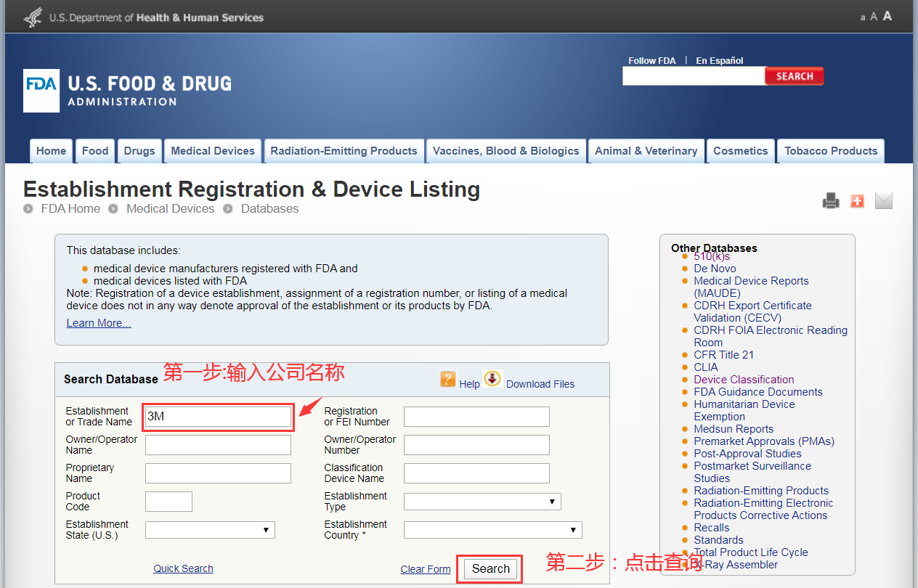
Task: Click the Establishment or Trade Name field
Action: (218, 417)
